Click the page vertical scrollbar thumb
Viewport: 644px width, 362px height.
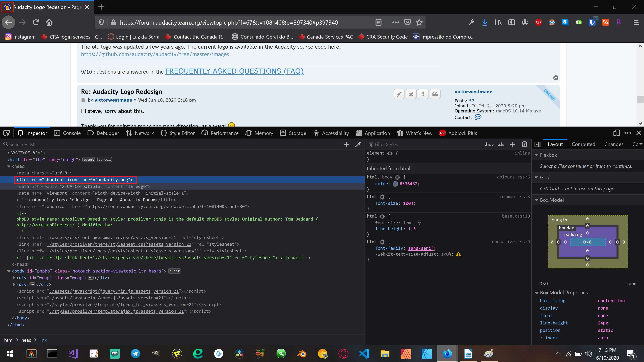click(640, 99)
